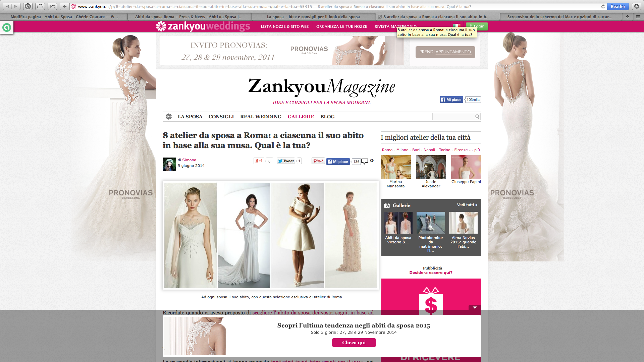
Task: Click the Share toolbar icon
Action: click(x=52, y=6)
